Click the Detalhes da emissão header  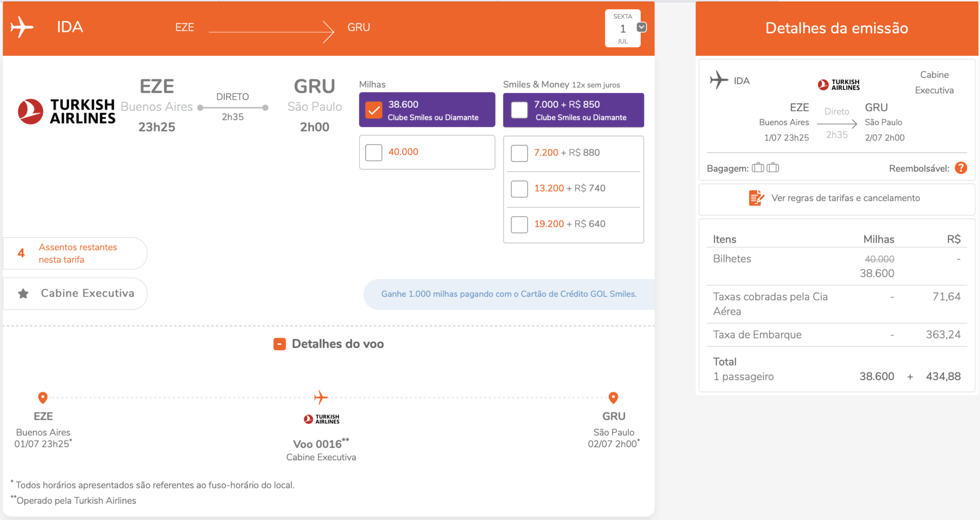pos(837,28)
